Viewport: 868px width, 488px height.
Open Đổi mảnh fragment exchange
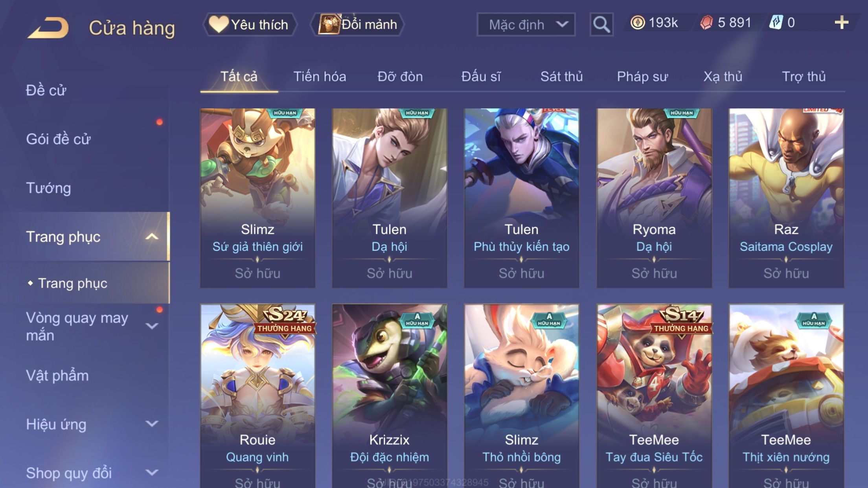click(x=358, y=24)
